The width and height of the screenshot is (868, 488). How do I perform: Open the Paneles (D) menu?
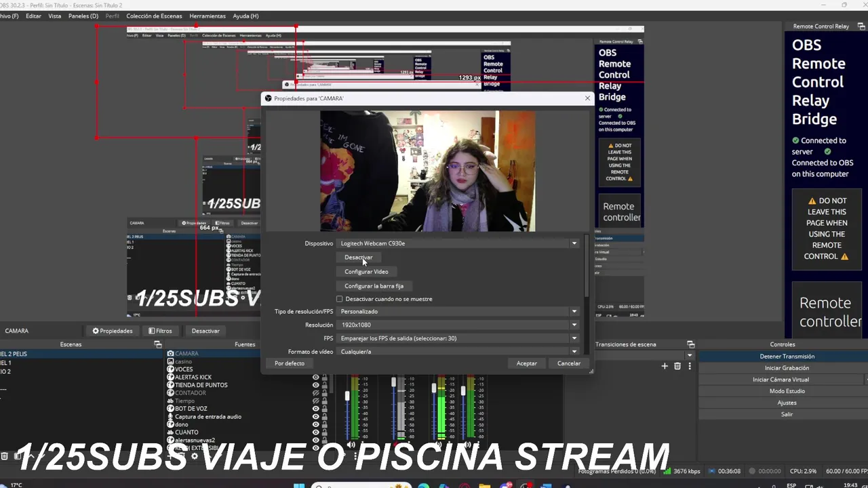(83, 16)
